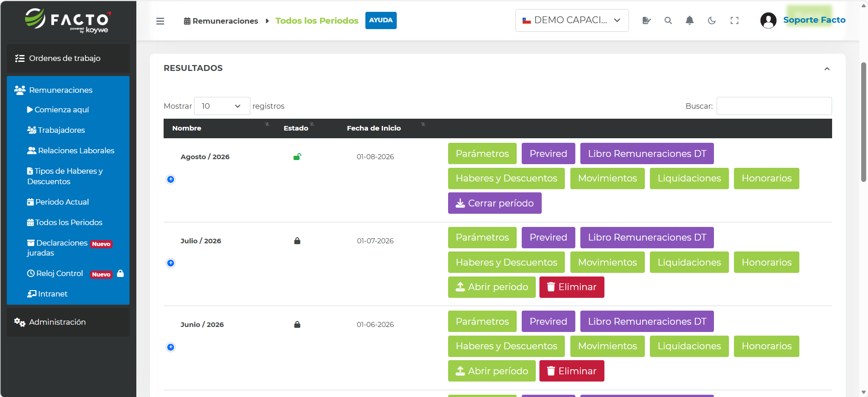This screenshot has height=397, width=868.
Task: Open the Remuneraciones sidebar section
Action: pos(68,90)
